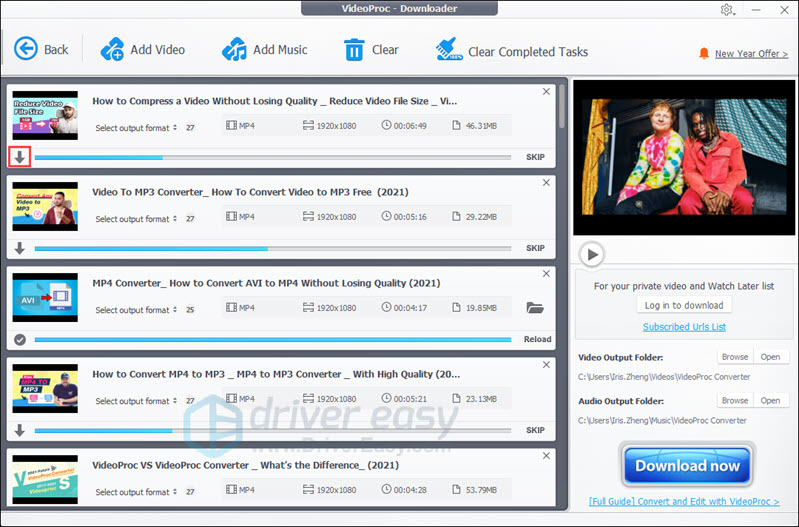Image resolution: width=799 pixels, height=527 pixels.
Task: Click the download list vertical scrollbar
Action: click(562, 107)
